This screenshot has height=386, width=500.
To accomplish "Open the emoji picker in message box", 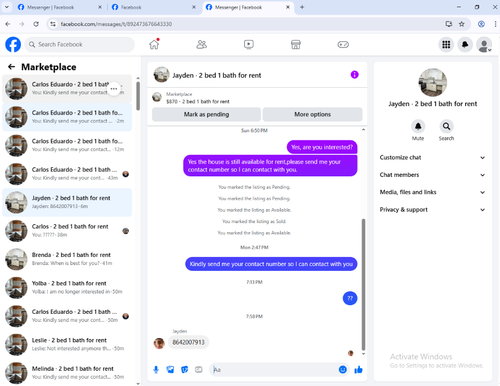I will [x=342, y=369].
